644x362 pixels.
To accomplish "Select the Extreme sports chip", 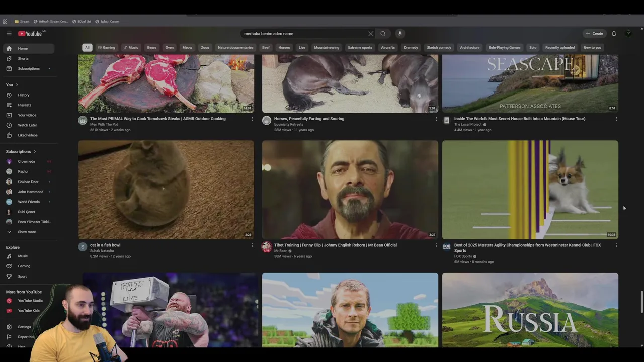I will (360, 48).
